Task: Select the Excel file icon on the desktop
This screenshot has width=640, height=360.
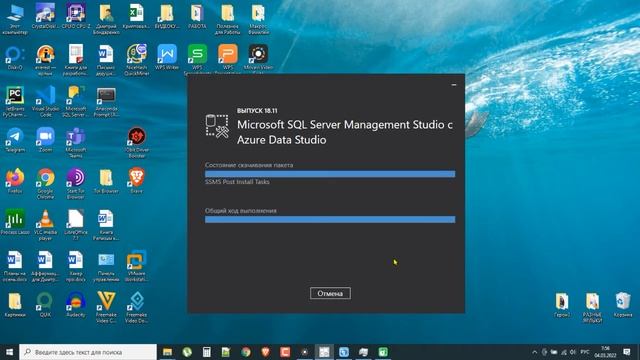Action: pos(136,16)
